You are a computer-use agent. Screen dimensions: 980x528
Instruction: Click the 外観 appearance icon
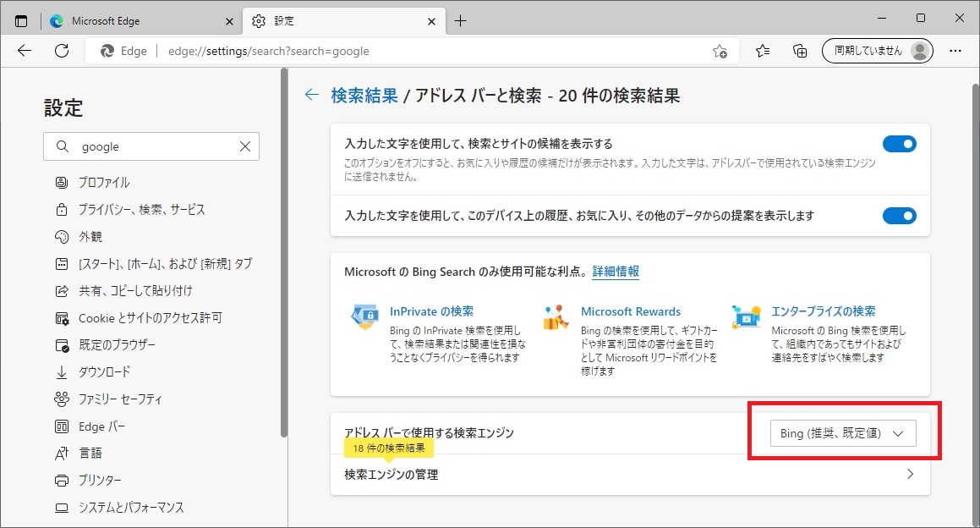tap(61, 236)
